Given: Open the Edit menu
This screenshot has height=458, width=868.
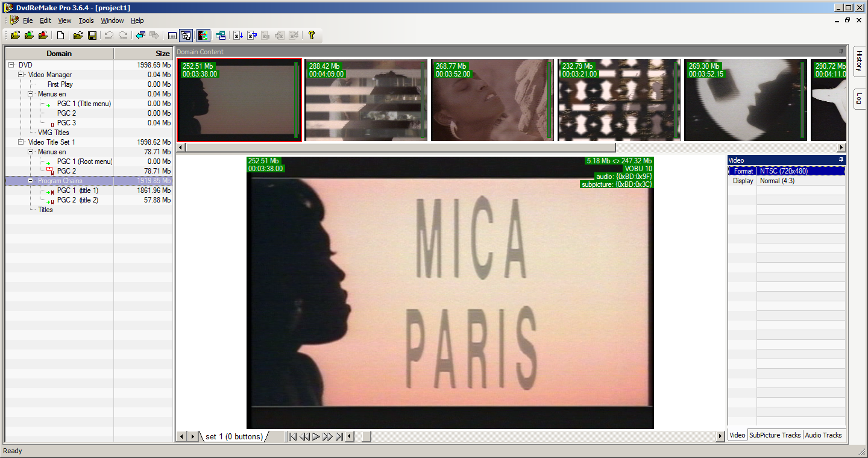Looking at the screenshot, I should coord(45,20).
